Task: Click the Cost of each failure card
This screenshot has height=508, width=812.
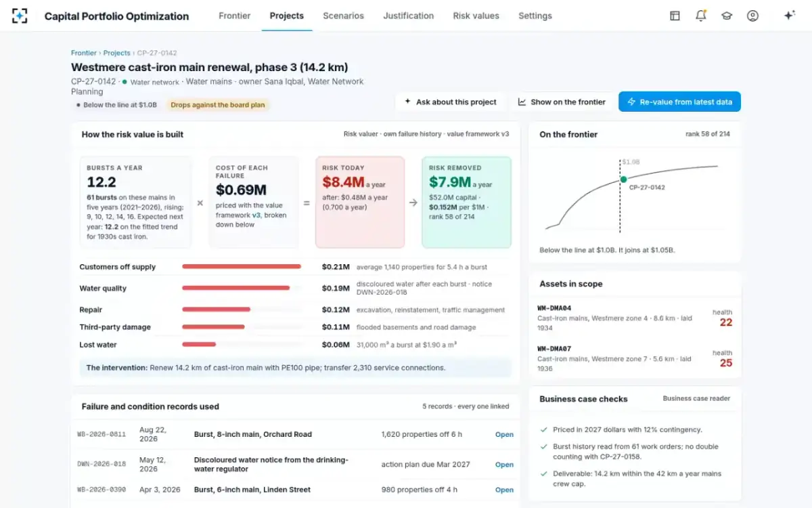Action: pos(253,203)
